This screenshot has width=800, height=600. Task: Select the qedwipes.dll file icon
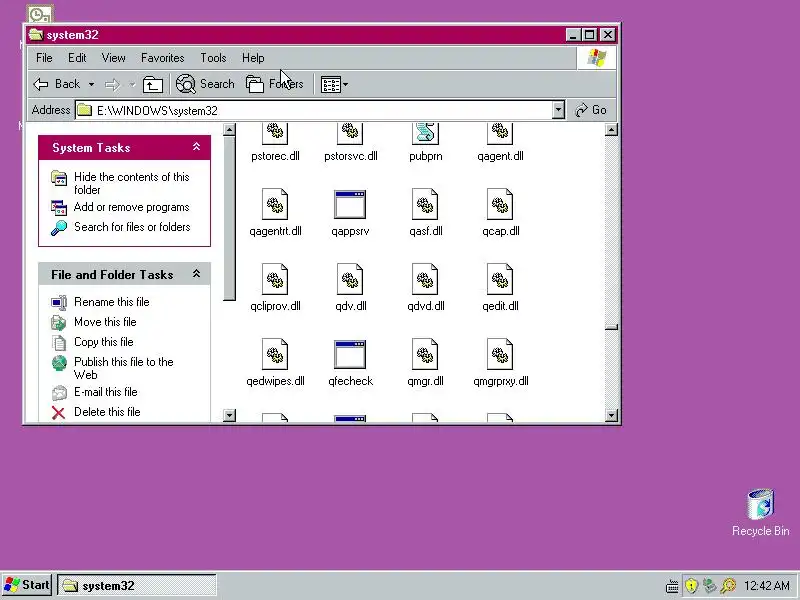tap(275, 354)
